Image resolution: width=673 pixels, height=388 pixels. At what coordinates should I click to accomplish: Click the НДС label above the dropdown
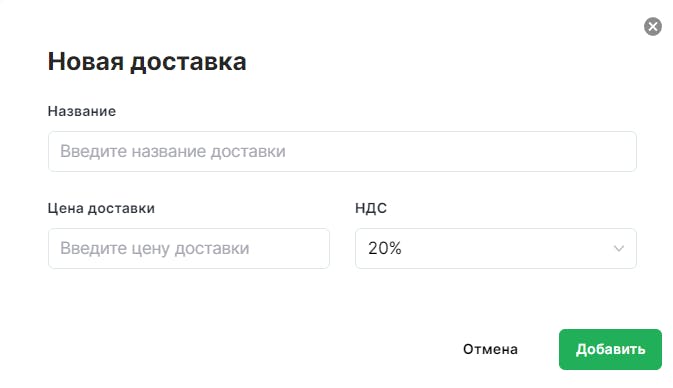click(x=371, y=208)
